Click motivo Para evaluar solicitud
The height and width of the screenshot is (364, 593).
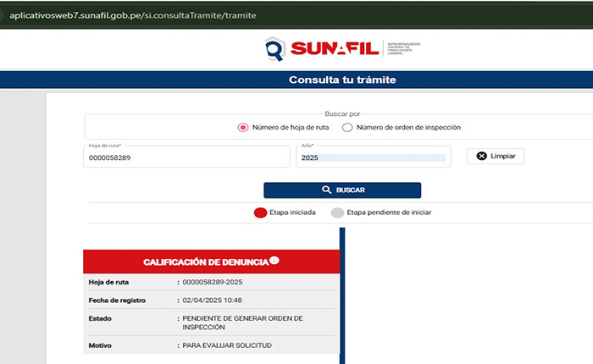coord(227,345)
